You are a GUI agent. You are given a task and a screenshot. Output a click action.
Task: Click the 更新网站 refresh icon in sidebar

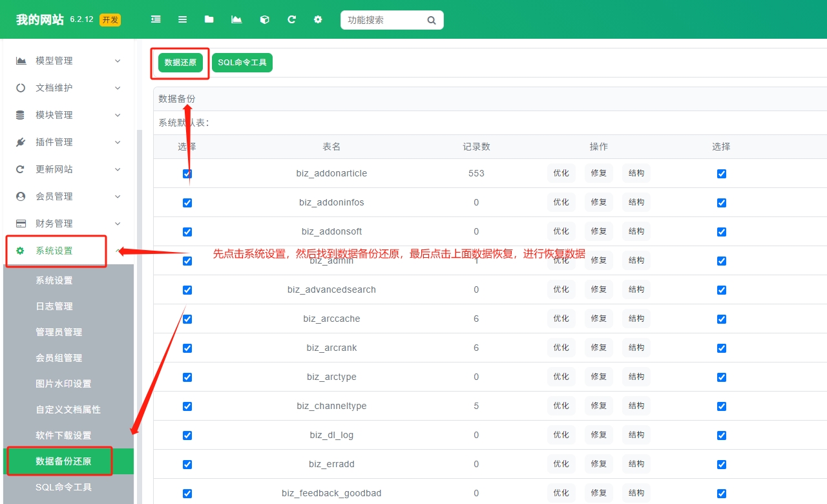click(21, 169)
